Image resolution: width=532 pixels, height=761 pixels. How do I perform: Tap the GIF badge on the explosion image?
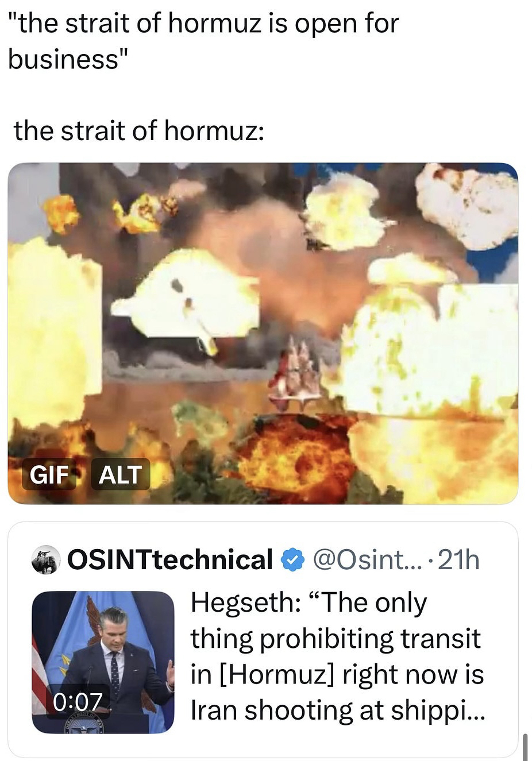(49, 474)
